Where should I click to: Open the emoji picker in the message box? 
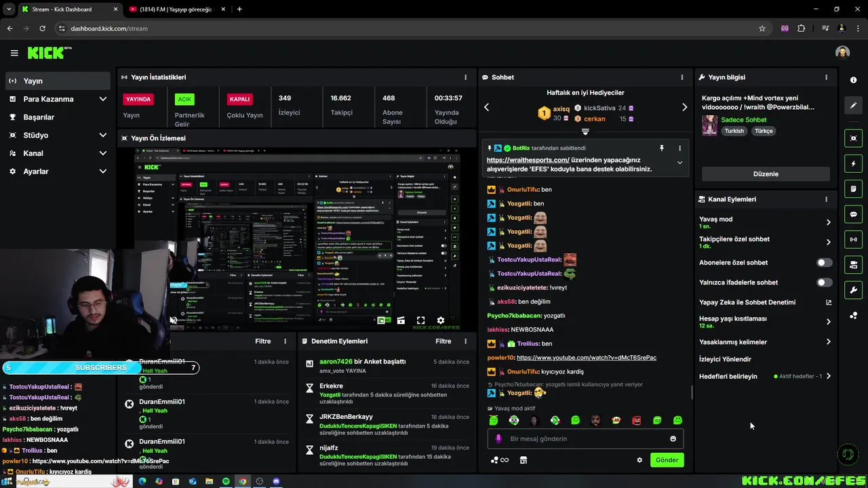coord(673,439)
